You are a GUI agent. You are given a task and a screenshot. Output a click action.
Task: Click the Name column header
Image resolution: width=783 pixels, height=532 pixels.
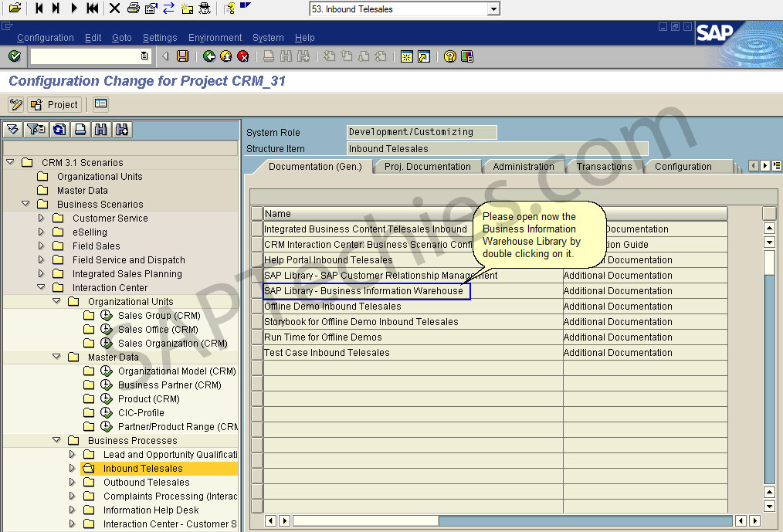coord(413,213)
